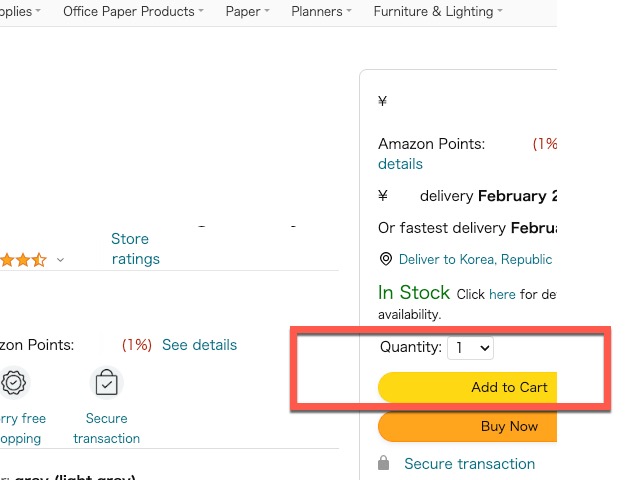
Task: Click Deliver to Korea, Republic link
Action: [x=475, y=259]
